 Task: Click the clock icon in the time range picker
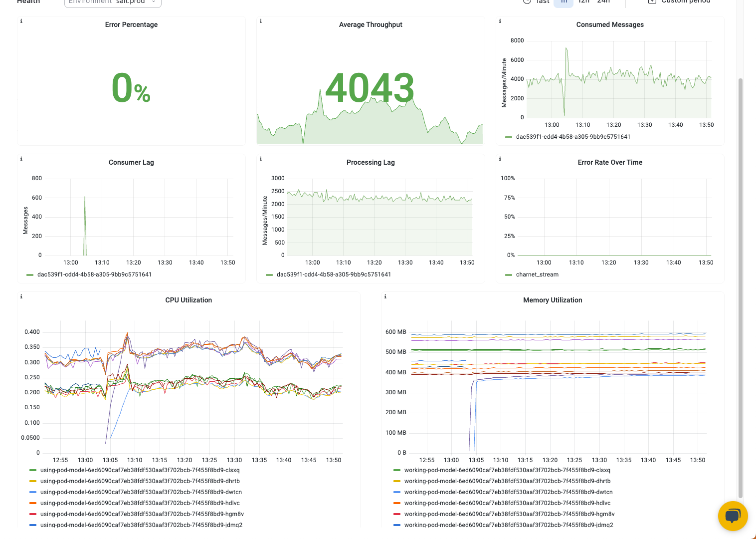pos(527,2)
